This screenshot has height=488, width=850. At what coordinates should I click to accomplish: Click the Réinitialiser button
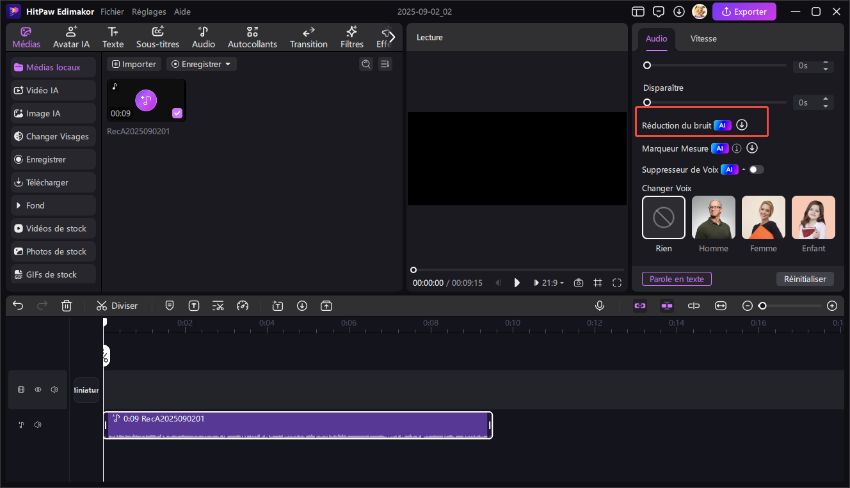coord(804,279)
